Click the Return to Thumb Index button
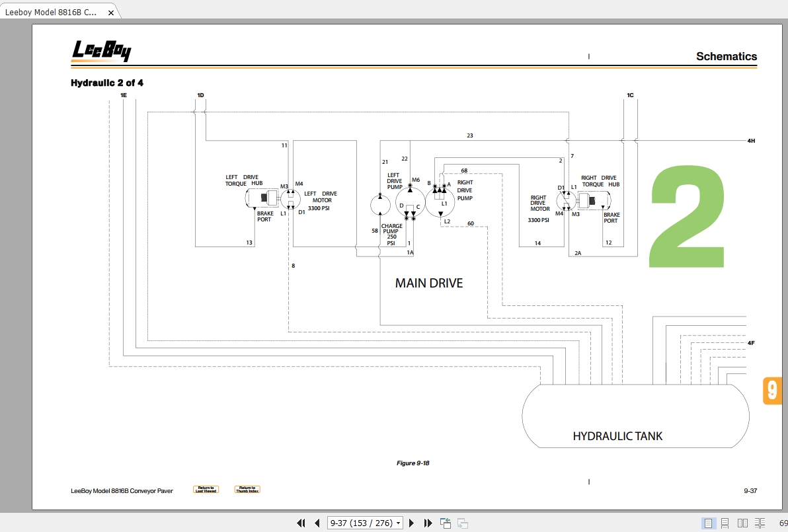Viewport: 788px width, 532px height. (247, 489)
